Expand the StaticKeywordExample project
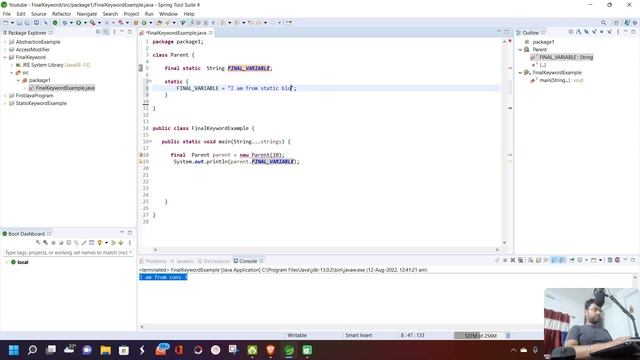Screen dimensions: 640x360 point(5,103)
